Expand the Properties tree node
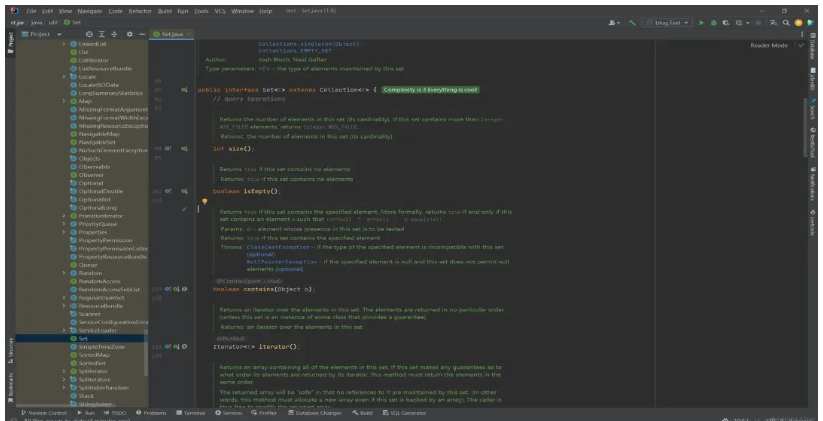This screenshot has height=421, width=823. point(64,232)
